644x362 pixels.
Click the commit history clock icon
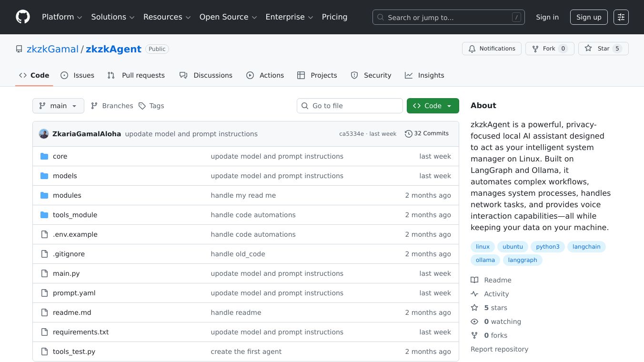click(408, 134)
